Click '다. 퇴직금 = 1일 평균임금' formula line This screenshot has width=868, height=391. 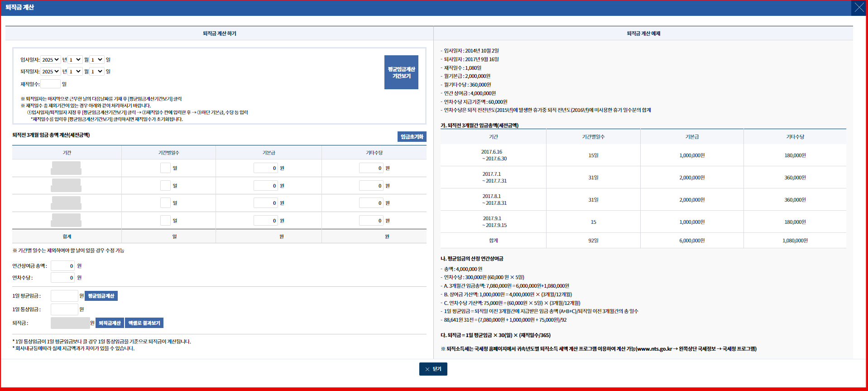click(x=495, y=335)
